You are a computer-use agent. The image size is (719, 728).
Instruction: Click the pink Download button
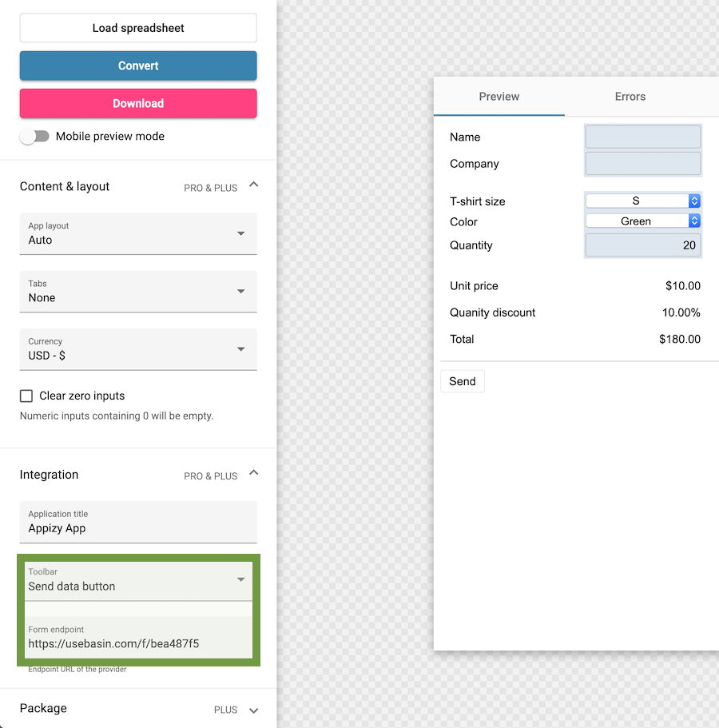[x=138, y=103]
